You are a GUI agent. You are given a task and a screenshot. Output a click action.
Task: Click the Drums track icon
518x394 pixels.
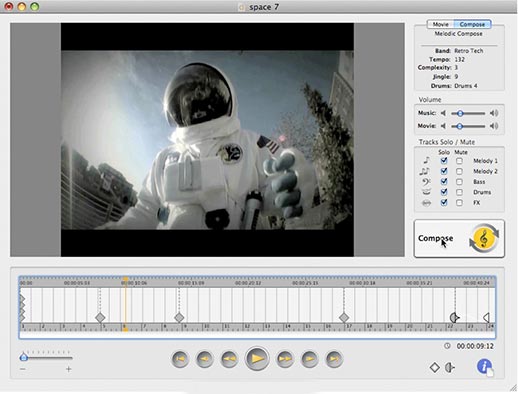pyautogui.click(x=426, y=192)
